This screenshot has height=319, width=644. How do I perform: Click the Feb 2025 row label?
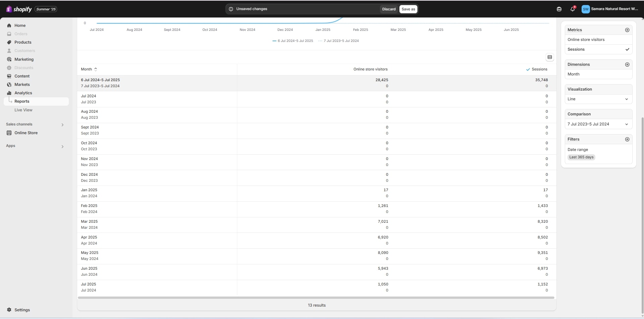click(x=89, y=206)
